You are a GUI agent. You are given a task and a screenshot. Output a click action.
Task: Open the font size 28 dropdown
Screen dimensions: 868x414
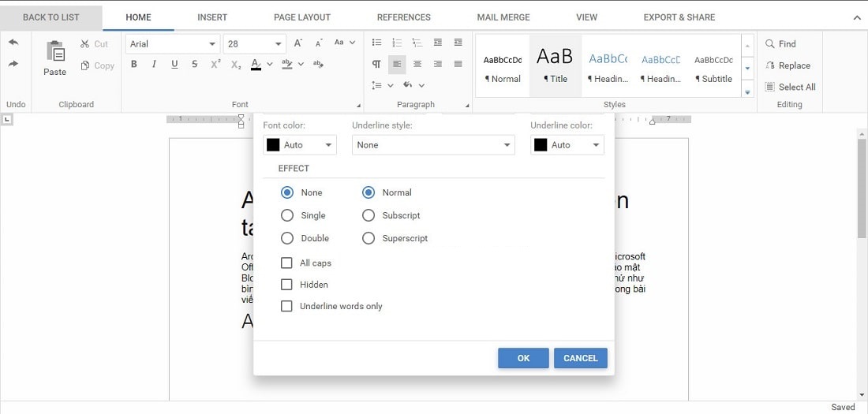(278, 43)
